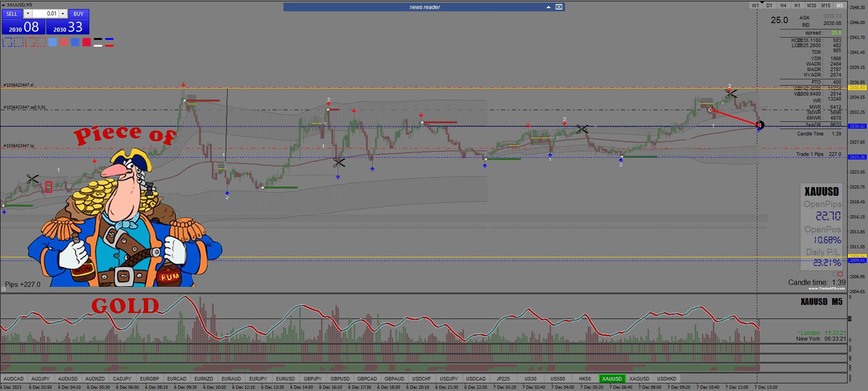The image size is (868, 391).
Task: Switch to the AUDNZD chart tab
Action: coord(95,379)
